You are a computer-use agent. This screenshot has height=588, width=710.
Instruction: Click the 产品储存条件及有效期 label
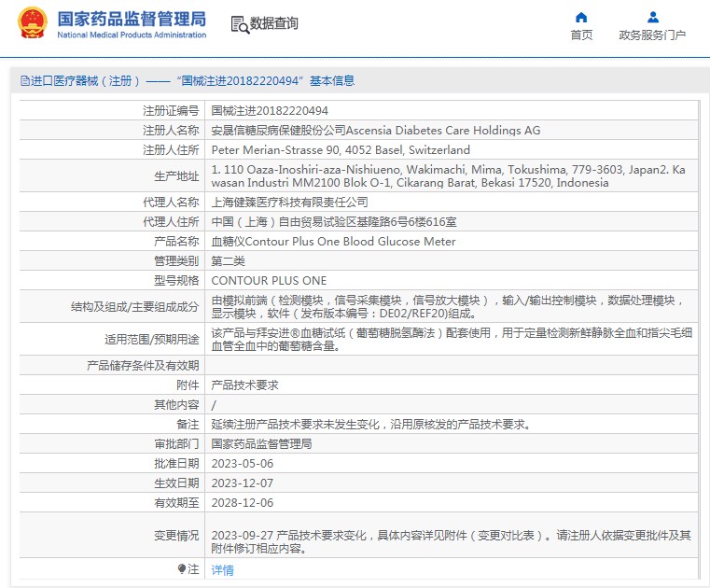pos(143,366)
